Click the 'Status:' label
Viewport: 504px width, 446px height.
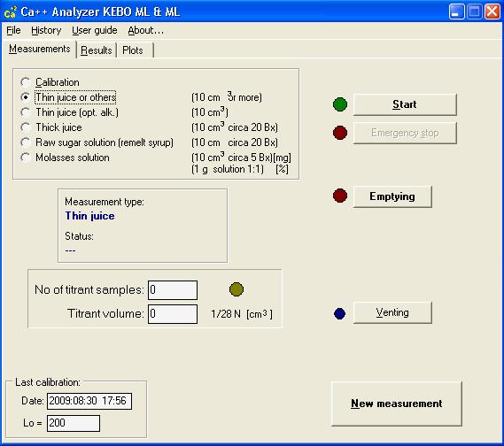click(79, 236)
